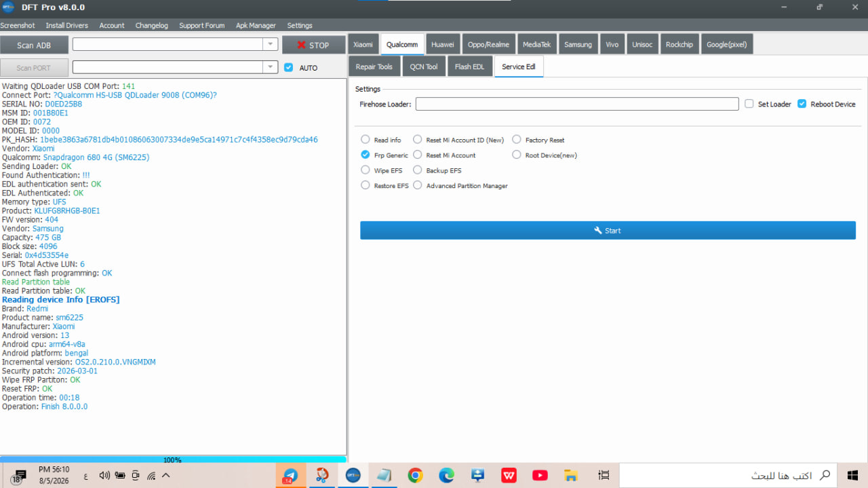Switch to the Unisoc tab
868x488 pixels.
642,44
